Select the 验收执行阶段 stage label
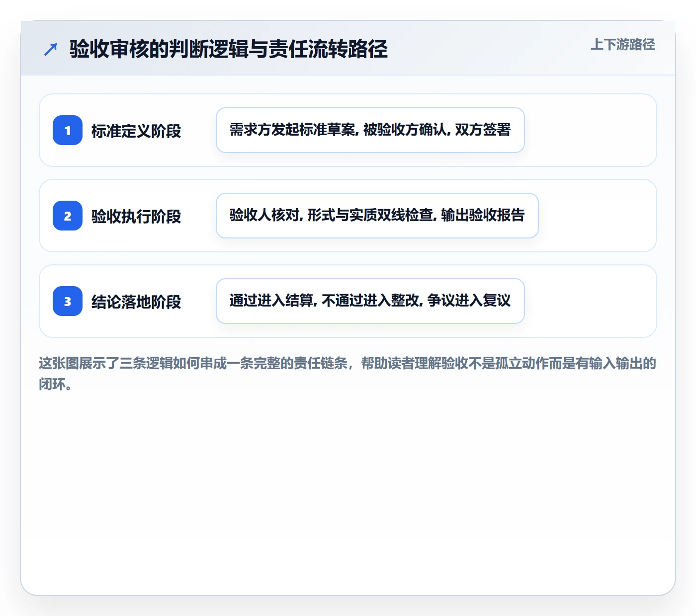 136,217
